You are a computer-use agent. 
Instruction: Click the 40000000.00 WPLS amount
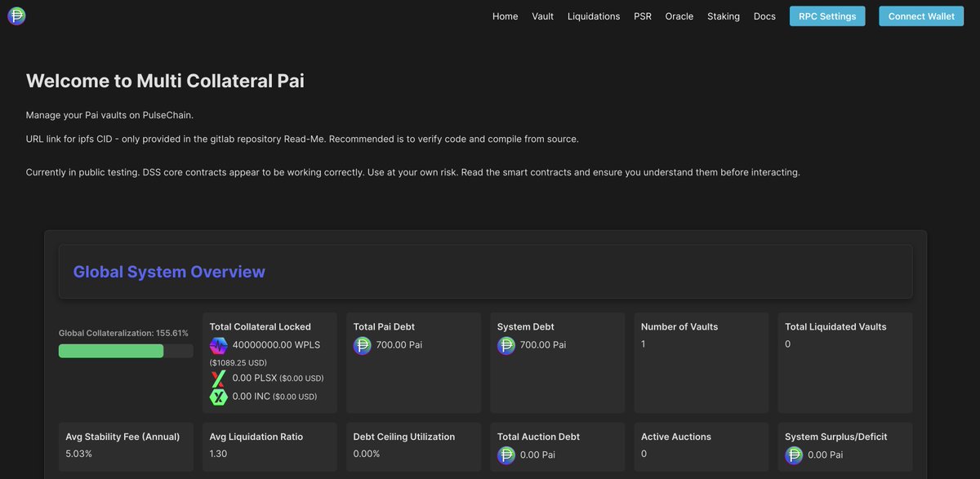(276, 345)
